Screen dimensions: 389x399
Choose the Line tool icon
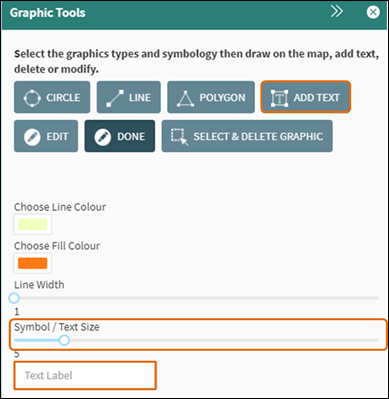pos(115,98)
